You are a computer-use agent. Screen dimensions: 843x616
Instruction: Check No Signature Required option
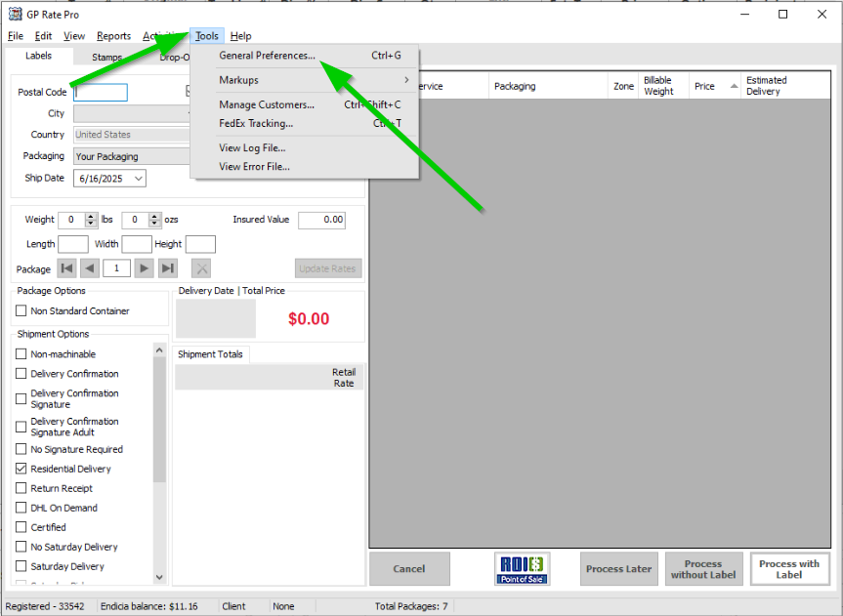click(x=21, y=449)
